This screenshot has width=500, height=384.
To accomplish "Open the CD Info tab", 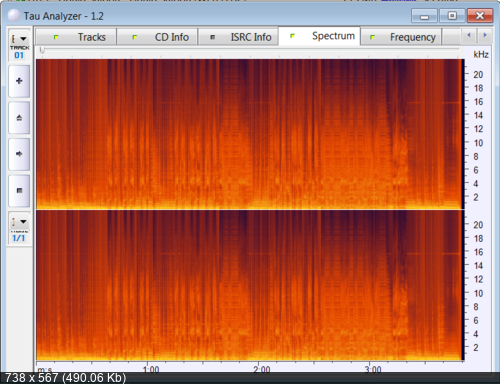I will [x=157, y=37].
